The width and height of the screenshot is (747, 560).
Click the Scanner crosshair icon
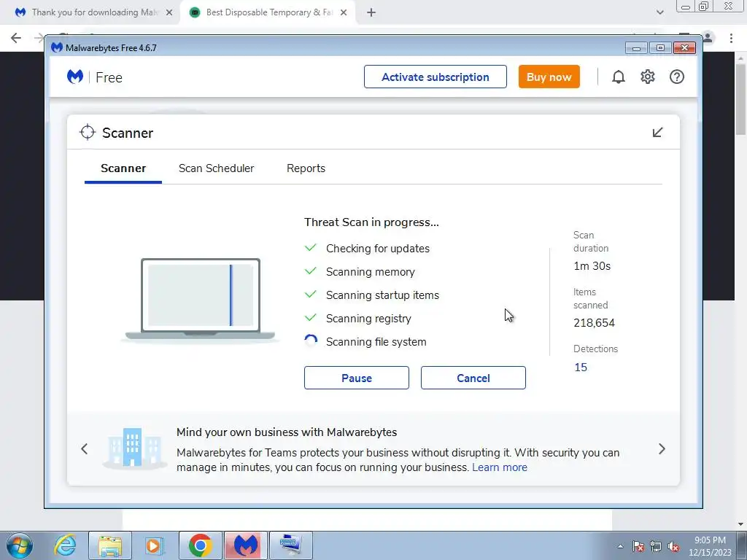(88, 133)
